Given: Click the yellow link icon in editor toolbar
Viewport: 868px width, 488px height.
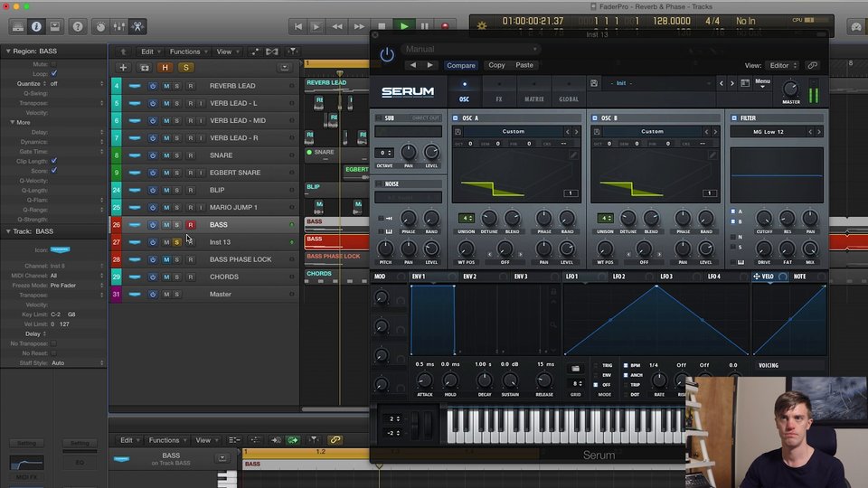Looking at the screenshot, I should pos(335,440).
